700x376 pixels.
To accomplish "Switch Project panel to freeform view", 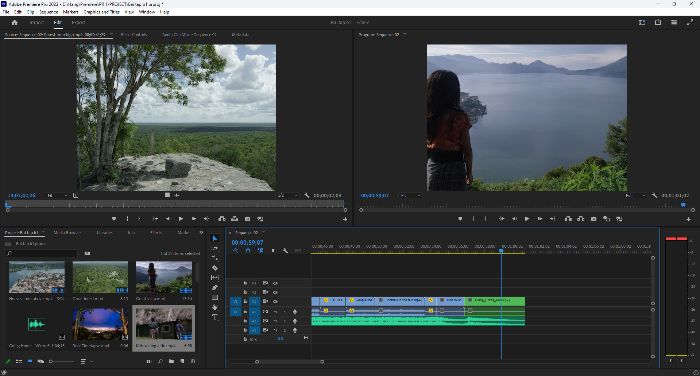I will click(41, 361).
